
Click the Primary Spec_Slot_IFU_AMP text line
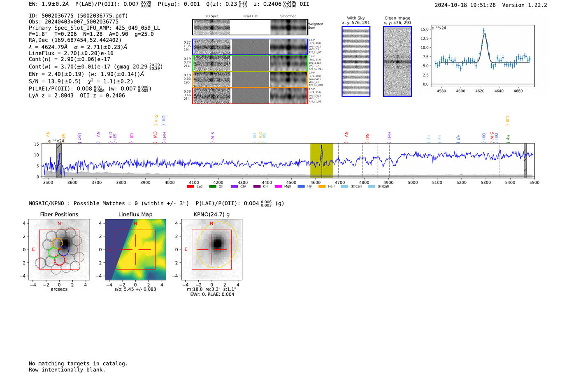coord(94,28)
